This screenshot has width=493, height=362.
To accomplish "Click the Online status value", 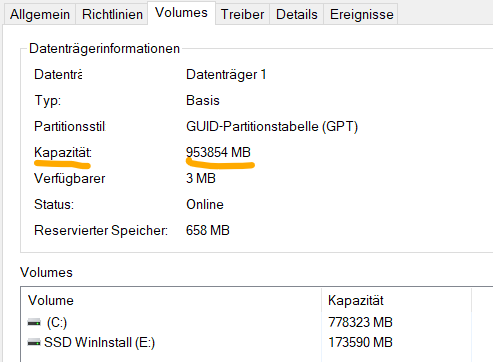I will 205,204.
